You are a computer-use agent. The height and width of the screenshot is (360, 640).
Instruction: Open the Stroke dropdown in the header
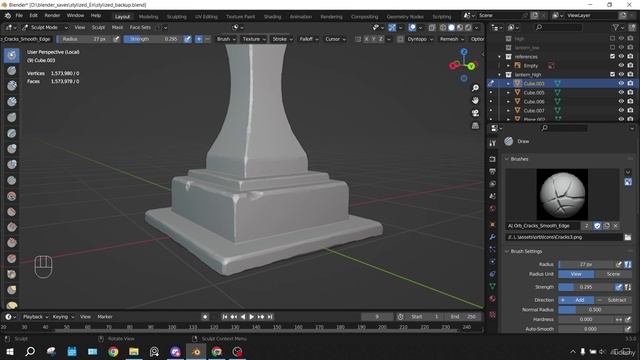point(282,39)
